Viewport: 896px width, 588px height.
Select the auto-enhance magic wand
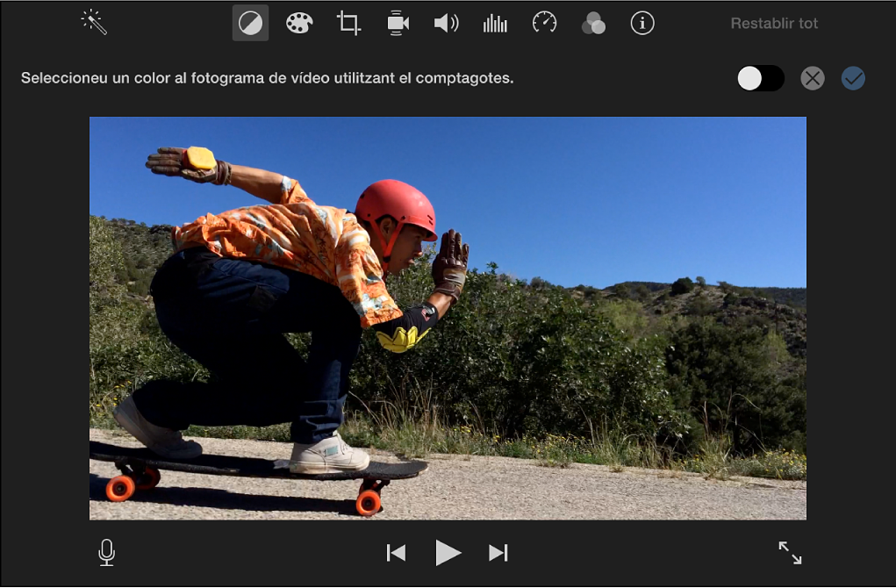tap(92, 23)
